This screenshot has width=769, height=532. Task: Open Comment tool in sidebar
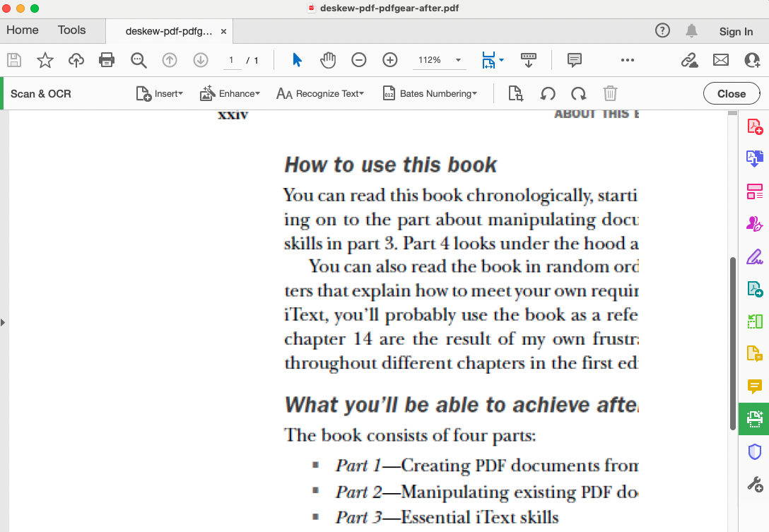click(x=755, y=386)
